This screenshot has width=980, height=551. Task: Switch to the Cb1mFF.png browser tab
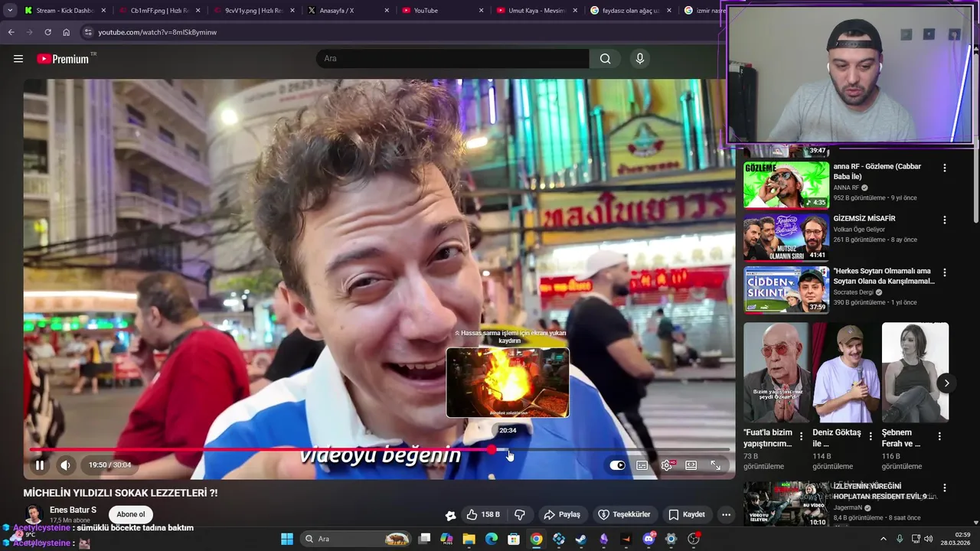tap(159, 11)
